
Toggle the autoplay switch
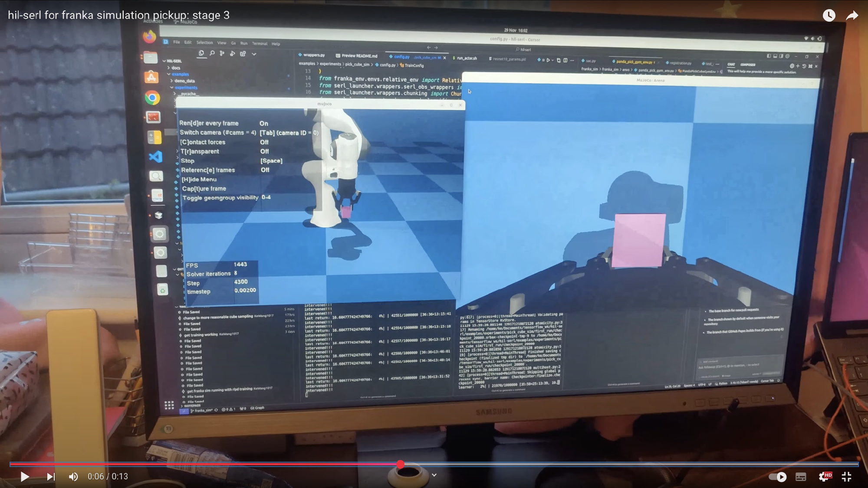pyautogui.click(x=777, y=477)
